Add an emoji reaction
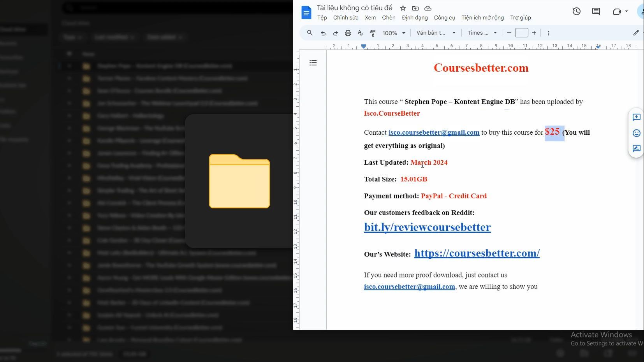The width and height of the screenshot is (644, 362). coord(637,133)
